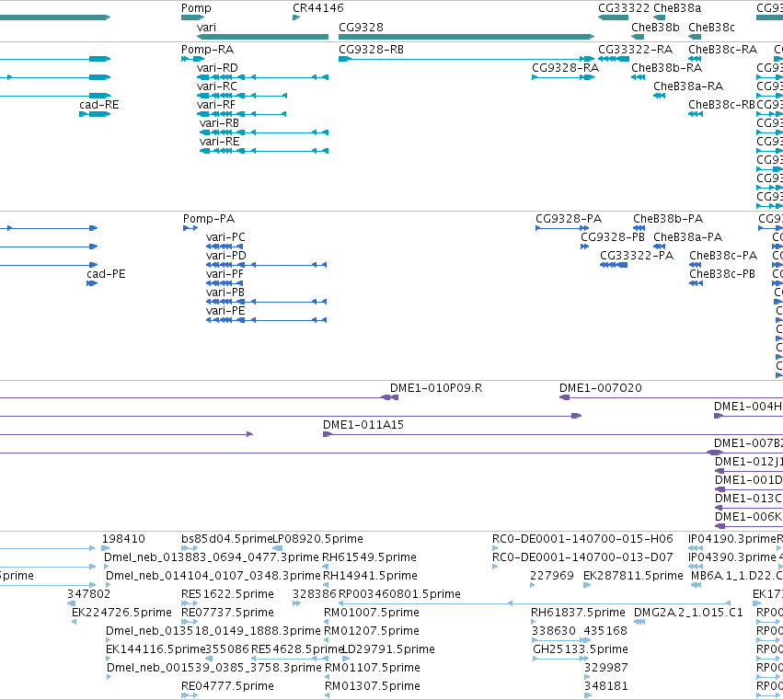783x700 pixels.
Task: Click EST RH14941.5prime
Action: coord(370,576)
